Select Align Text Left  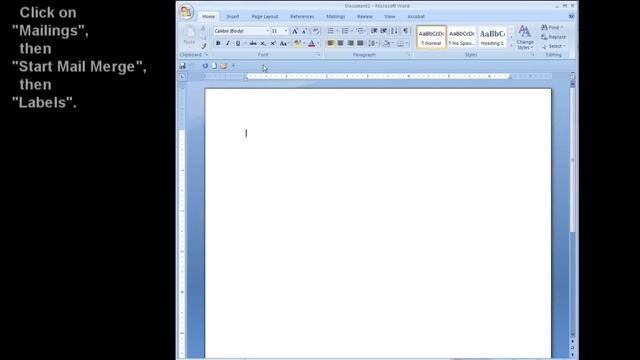[x=330, y=43]
